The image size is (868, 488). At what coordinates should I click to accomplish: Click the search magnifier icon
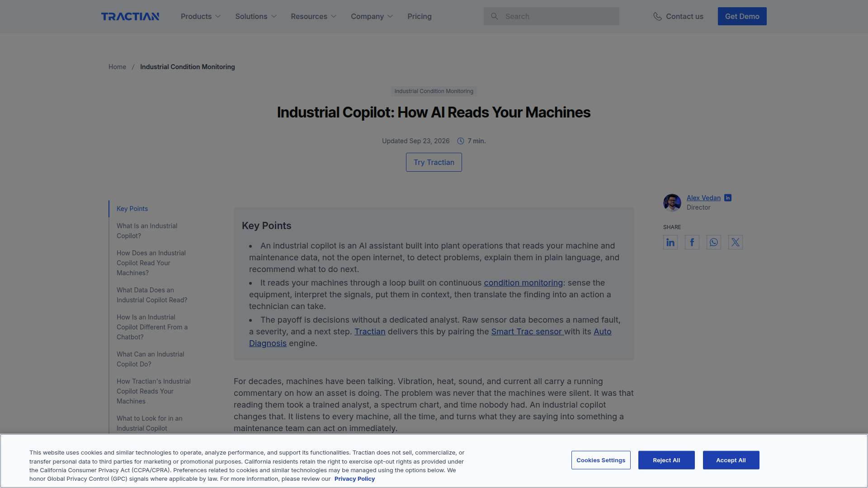495,16
